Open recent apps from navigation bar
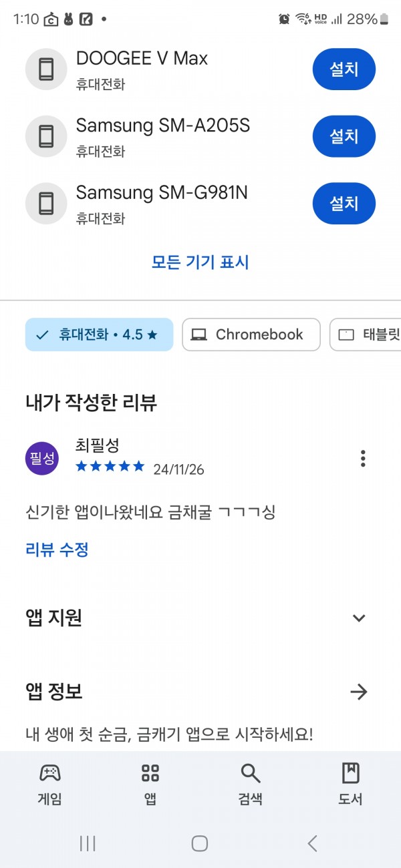The image size is (401, 868). 88,843
